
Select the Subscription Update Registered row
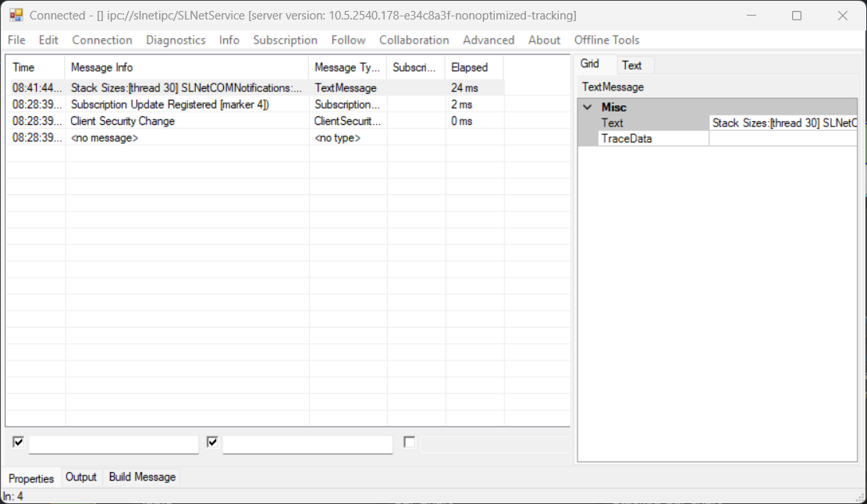[169, 105]
